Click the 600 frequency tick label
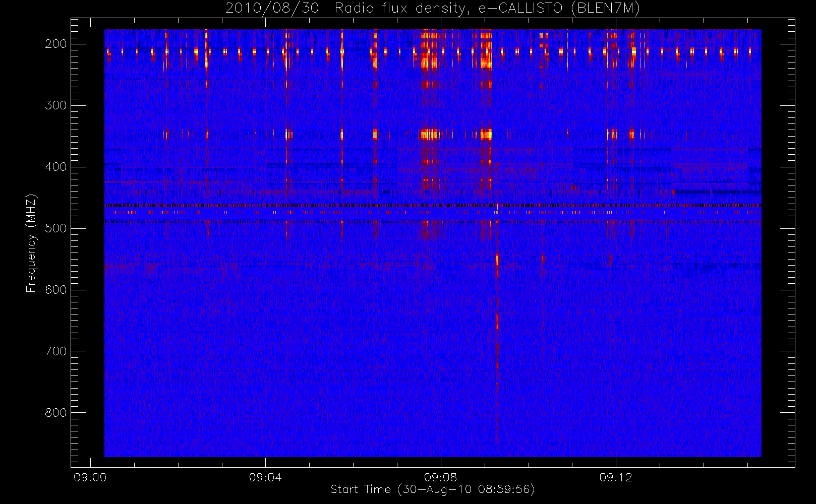The width and height of the screenshot is (816, 504). pyautogui.click(x=56, y=290)
